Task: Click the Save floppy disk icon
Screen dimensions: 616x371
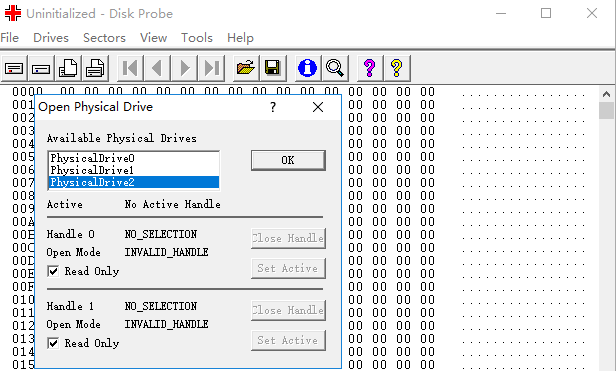Action: click(273, 68)
